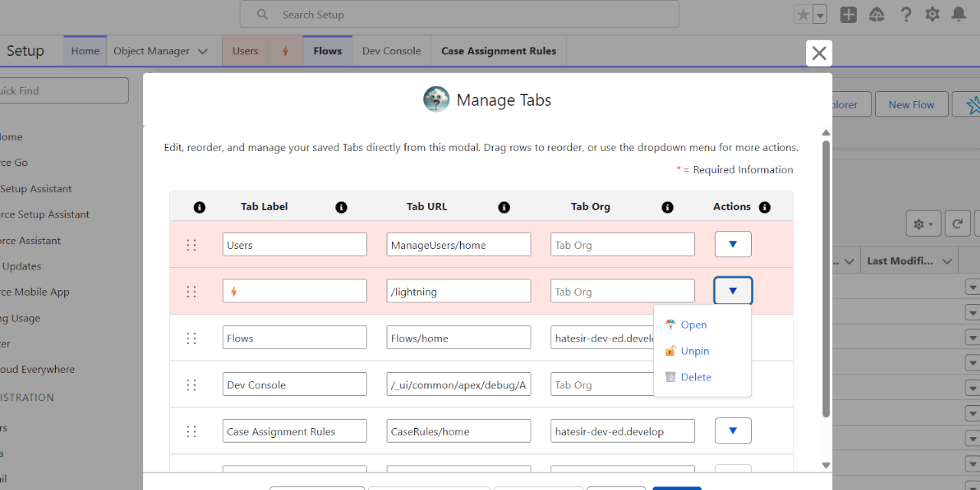
Task: Edit Tab Org field in Case Assignment Rules row
Action: point(622,432)
